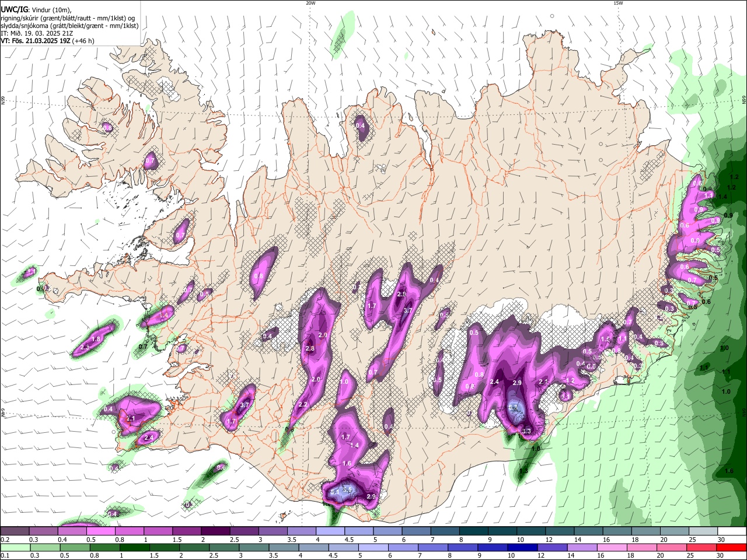Image resolution: width=747 pixels, height=560 pixels.
Task: Select the rain legend swatch between 1 and 1.5
Action: click(134, 547)
